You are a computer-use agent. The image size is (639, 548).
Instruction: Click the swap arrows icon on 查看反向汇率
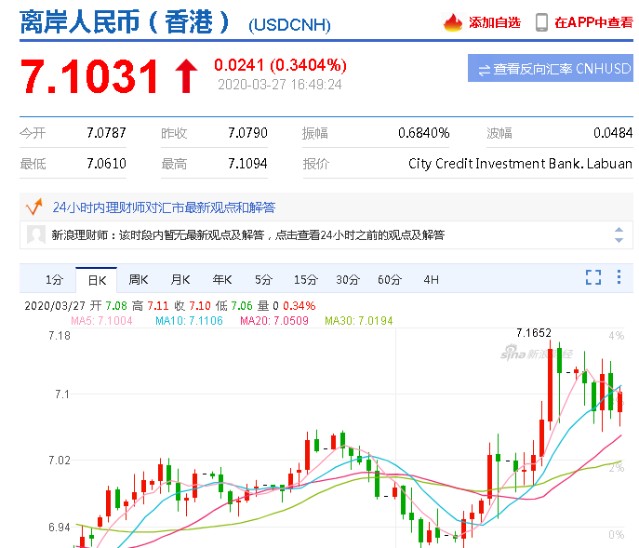pos(483,69)
